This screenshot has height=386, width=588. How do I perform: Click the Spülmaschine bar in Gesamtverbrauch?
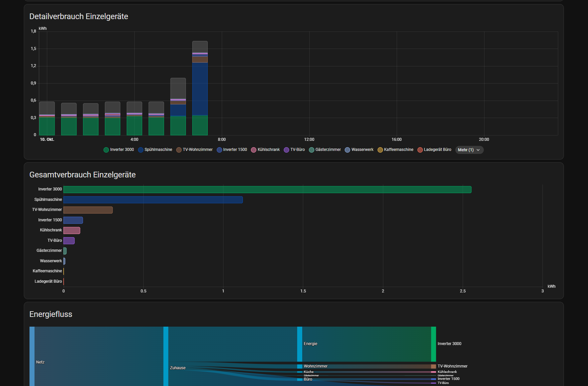point(153,200)
